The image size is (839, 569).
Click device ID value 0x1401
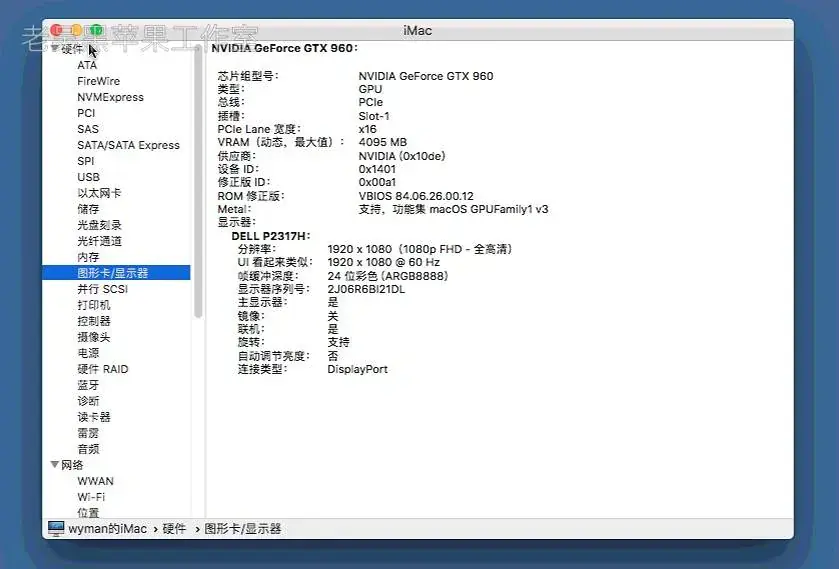click(x=377, y=169)
